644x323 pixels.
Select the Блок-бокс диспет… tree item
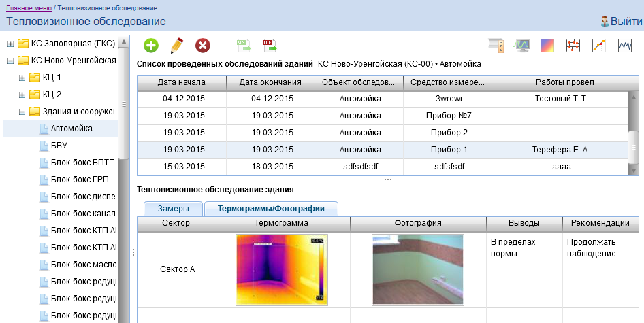point(84,197)
